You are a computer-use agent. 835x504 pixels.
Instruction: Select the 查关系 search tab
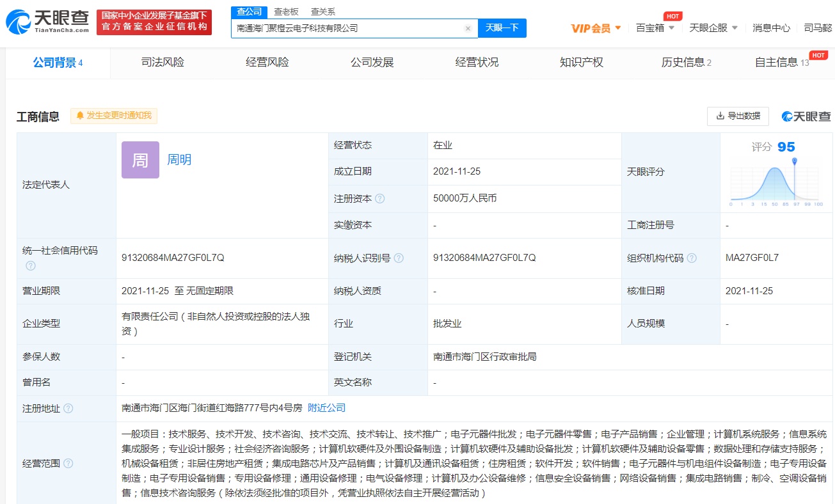pyautogui.click(x=322, y=12)
